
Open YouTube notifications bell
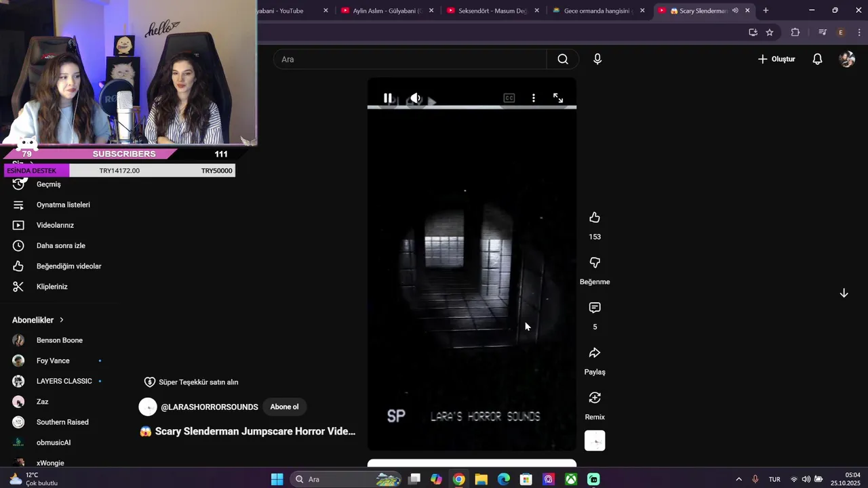pos(818,59)
